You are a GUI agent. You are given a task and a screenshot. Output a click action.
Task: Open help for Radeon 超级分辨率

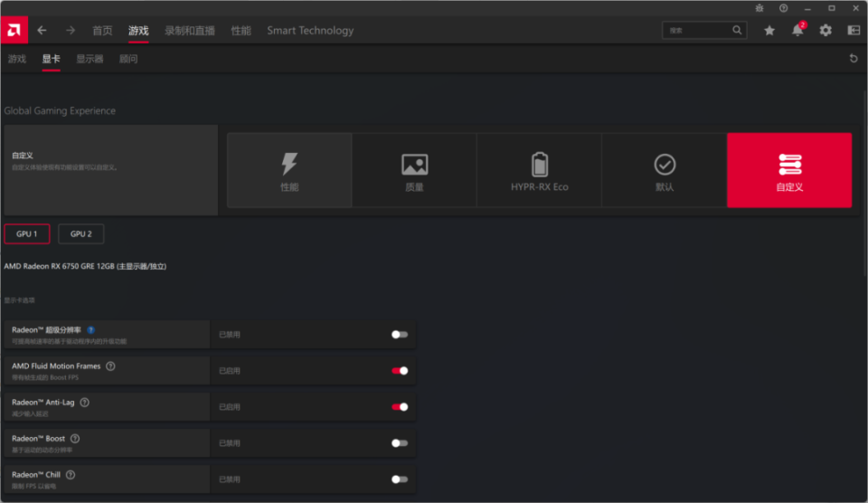90,329
